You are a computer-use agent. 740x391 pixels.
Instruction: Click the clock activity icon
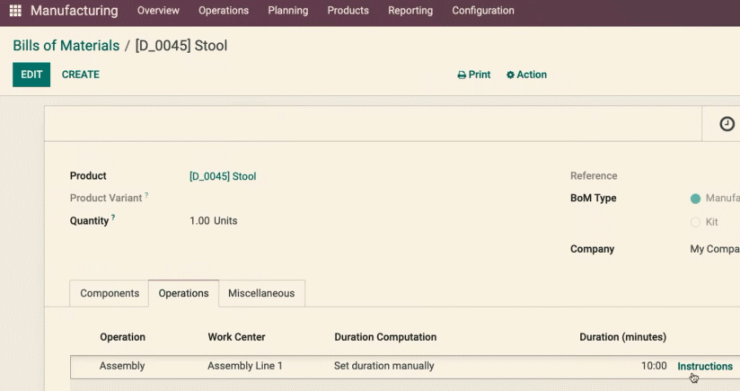pyautogui.click(x=727, y=124)
